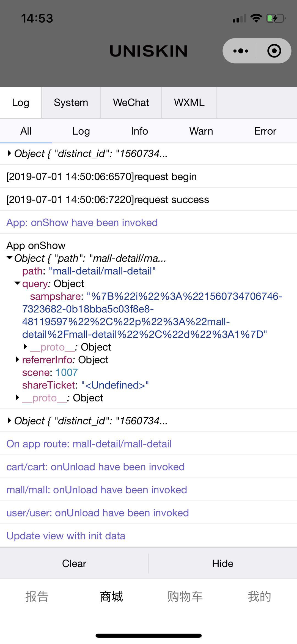This screenshot has height=644, width=297.
Task: Show only Error level logs
Action: tap(265, 131)
